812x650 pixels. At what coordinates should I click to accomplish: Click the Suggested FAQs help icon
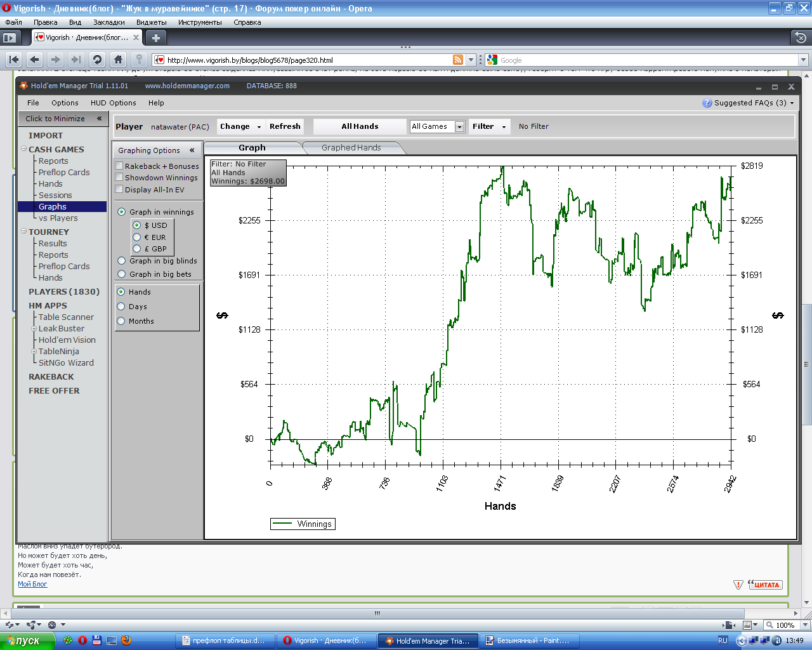[707, 103]
